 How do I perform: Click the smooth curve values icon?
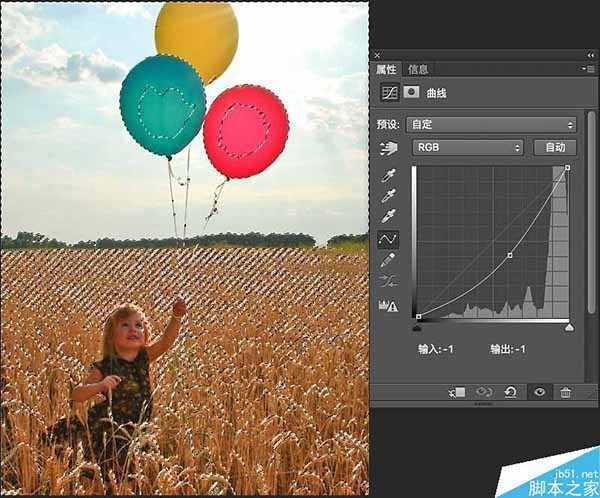click(x=388, y=281)
